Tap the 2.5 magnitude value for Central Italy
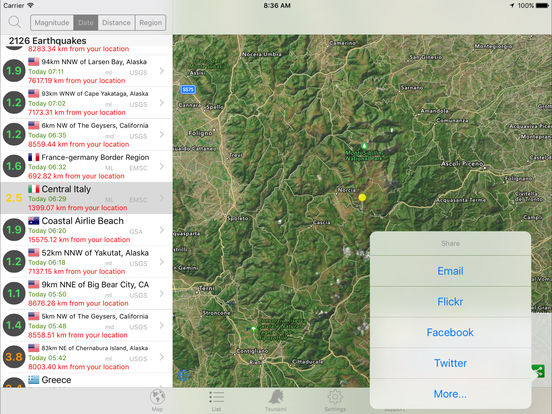 pos(14,198)
